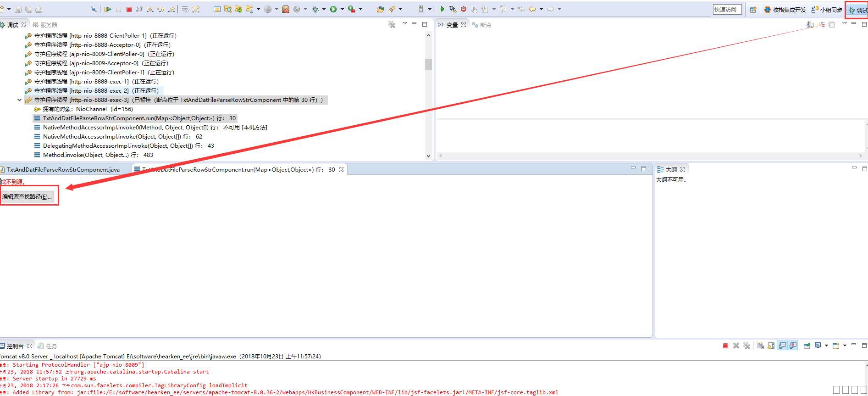Terminate the Tomcat server from console toolbar
Image resolution: width=868 pixels, height=396 pixels.
click(725, 346)
